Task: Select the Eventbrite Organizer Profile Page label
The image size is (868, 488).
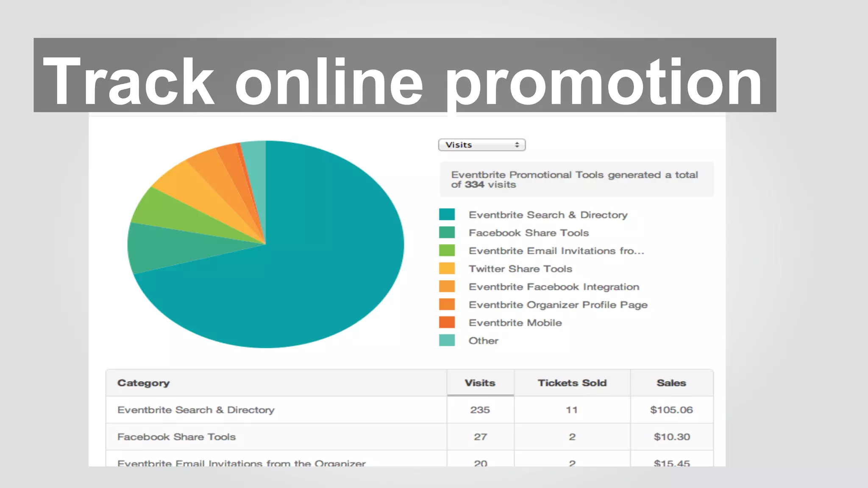Action: (x=558, y=305)
